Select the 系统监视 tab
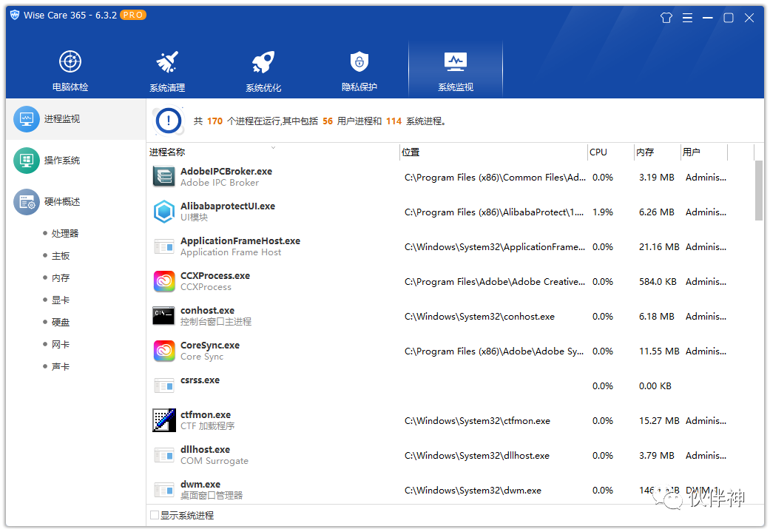 455,70
